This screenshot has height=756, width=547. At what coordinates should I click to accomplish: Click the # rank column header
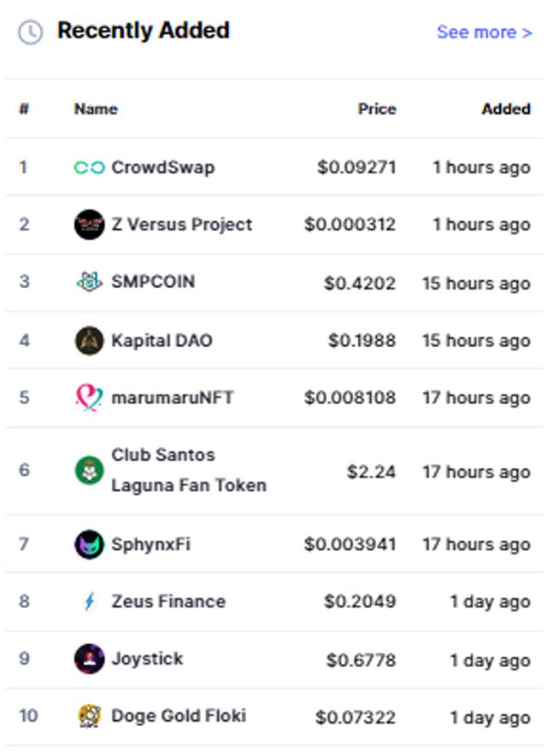tap(24, 109)
